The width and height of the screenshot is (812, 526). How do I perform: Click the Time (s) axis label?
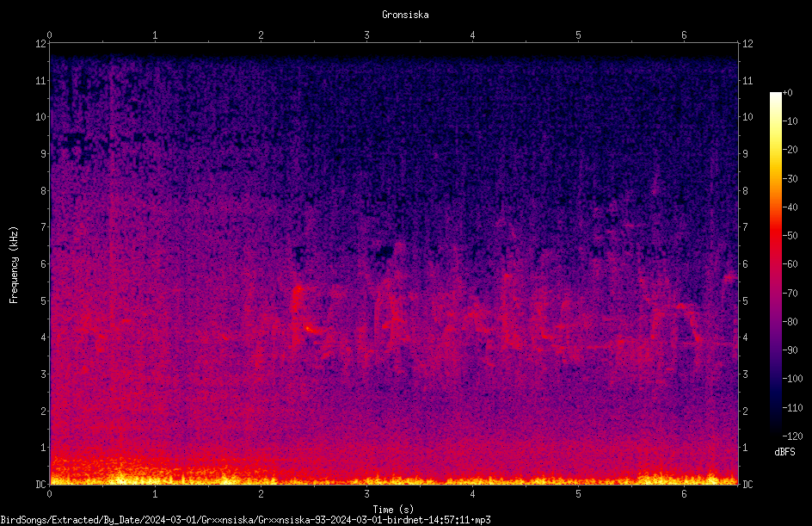393,510
